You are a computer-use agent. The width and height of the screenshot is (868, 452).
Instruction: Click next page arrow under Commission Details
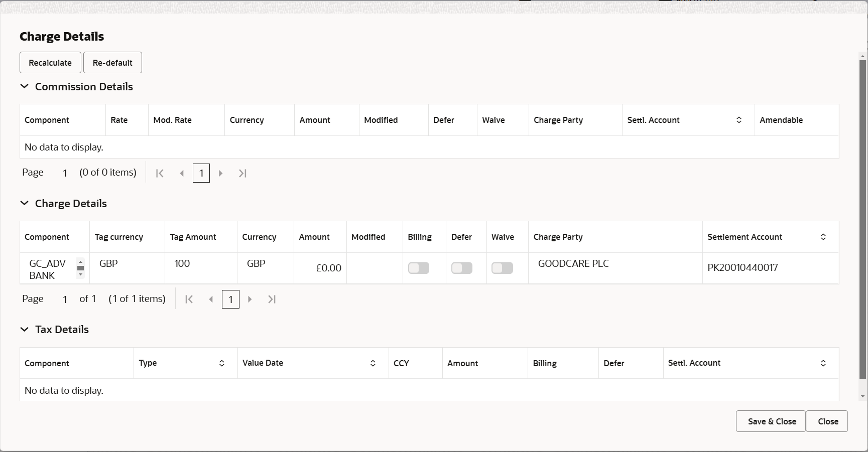221,173
